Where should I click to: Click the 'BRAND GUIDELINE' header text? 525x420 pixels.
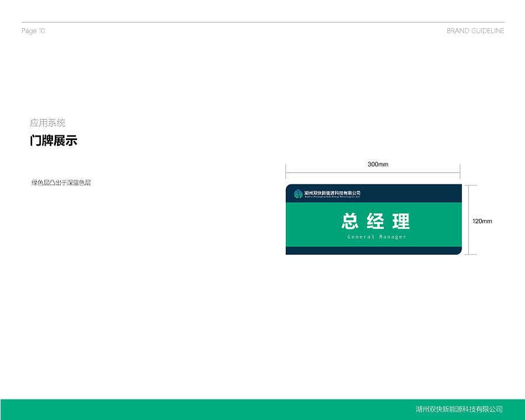click(x=475, y=31)
